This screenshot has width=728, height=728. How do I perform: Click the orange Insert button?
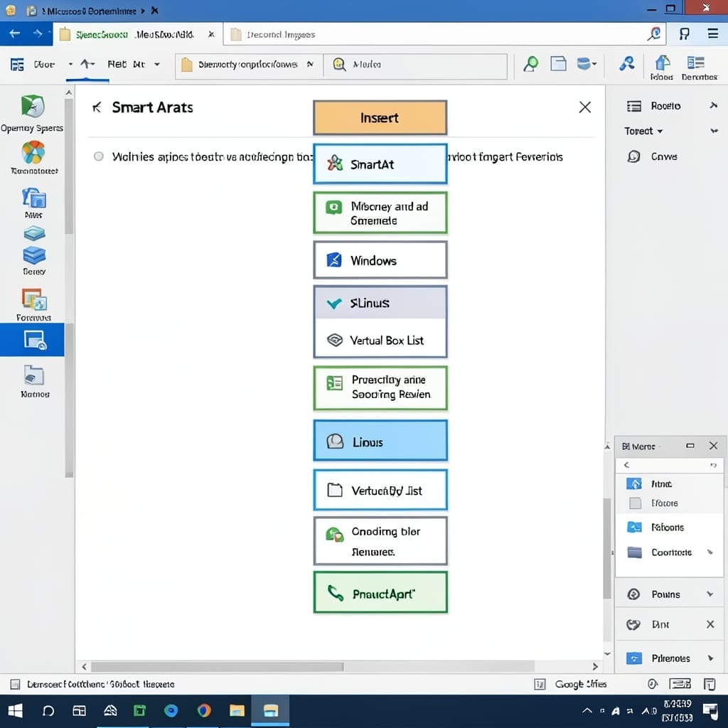(x=380, y=117)
